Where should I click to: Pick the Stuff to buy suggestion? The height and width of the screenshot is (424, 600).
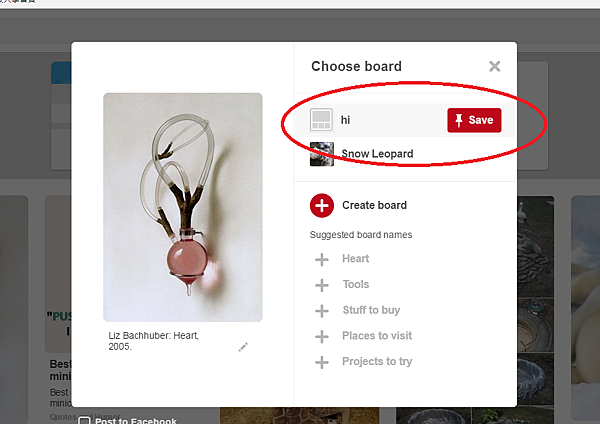click(370, 311)
